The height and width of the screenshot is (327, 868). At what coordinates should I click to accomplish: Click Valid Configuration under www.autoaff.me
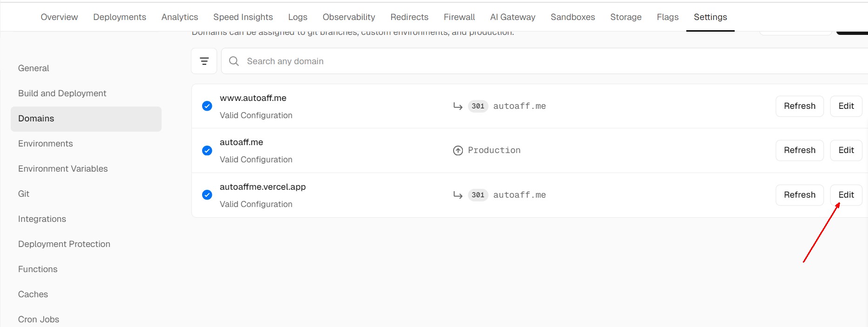tap(256, 115)
